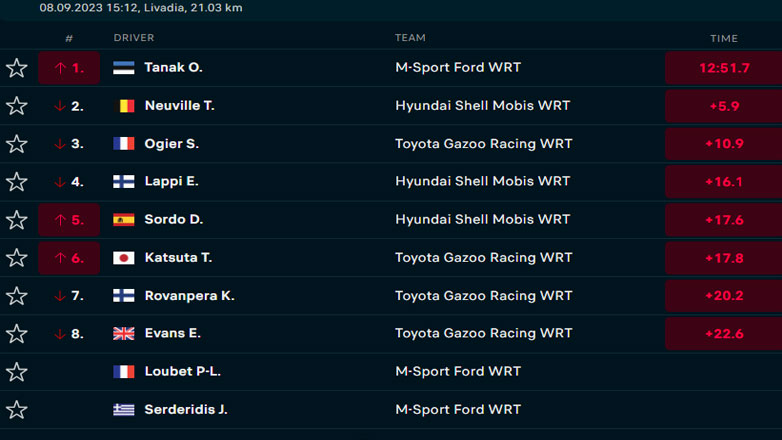The image size is (782, 440).
Task: Favorite Tanak O. with the star icon
Action: click(16, 68)
